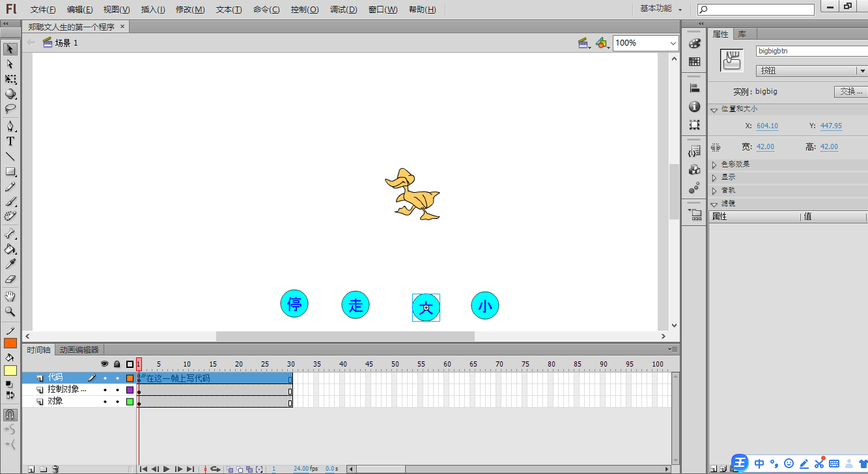This screenshot has width=868, height=474.
Task: Toggle width-height constrain link icon
Action: pos(716,147)
